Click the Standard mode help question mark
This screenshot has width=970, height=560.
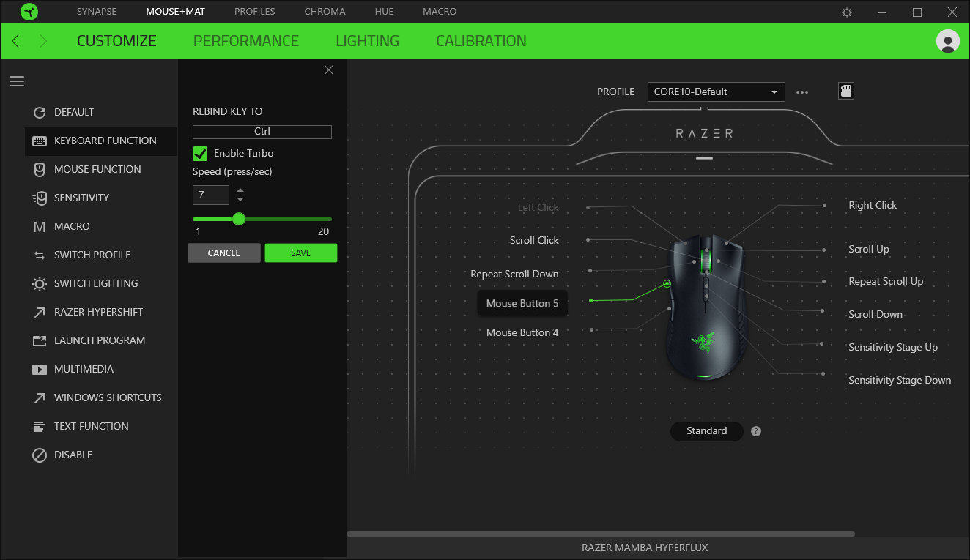(756, 431)
